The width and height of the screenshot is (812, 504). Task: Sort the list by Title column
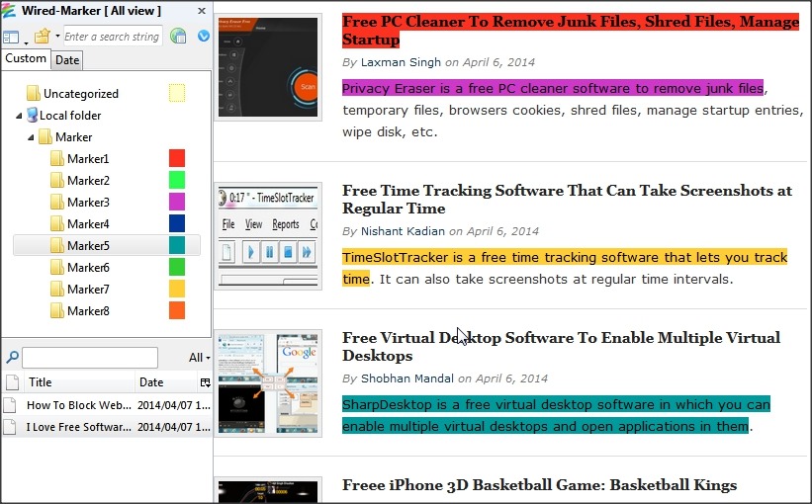pos(79,382)
